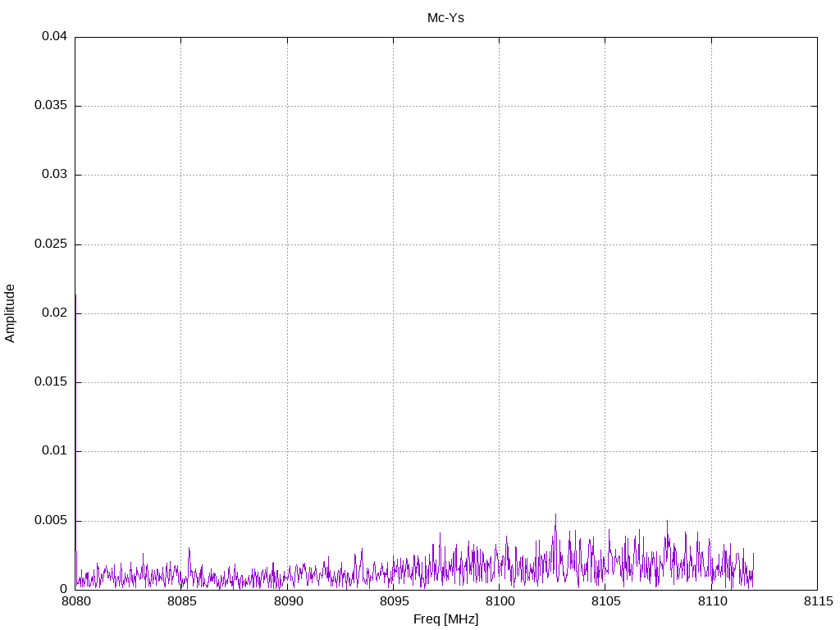
Task: Click the 0.005 y-axis tick label
Action: [51, 521]
